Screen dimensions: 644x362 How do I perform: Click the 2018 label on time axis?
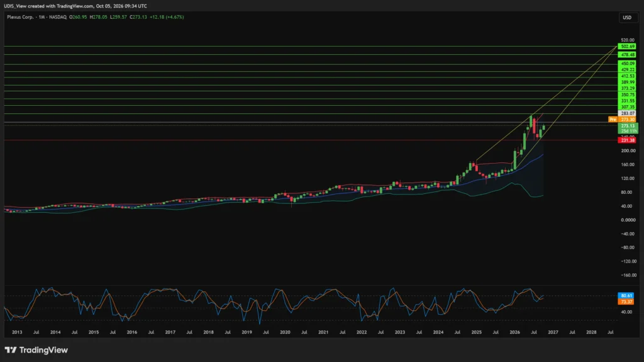[208, 332]
